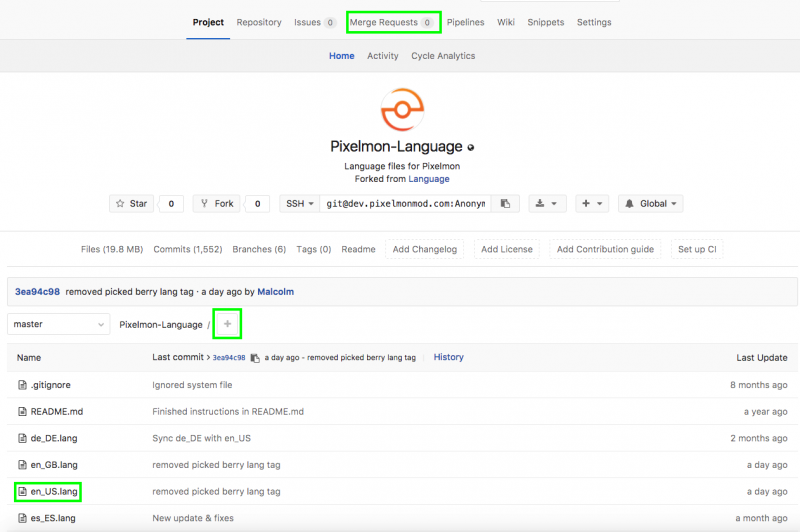Click Add Changelog button
The height and width of the screenshot is (532, 800).
(424, 249)
